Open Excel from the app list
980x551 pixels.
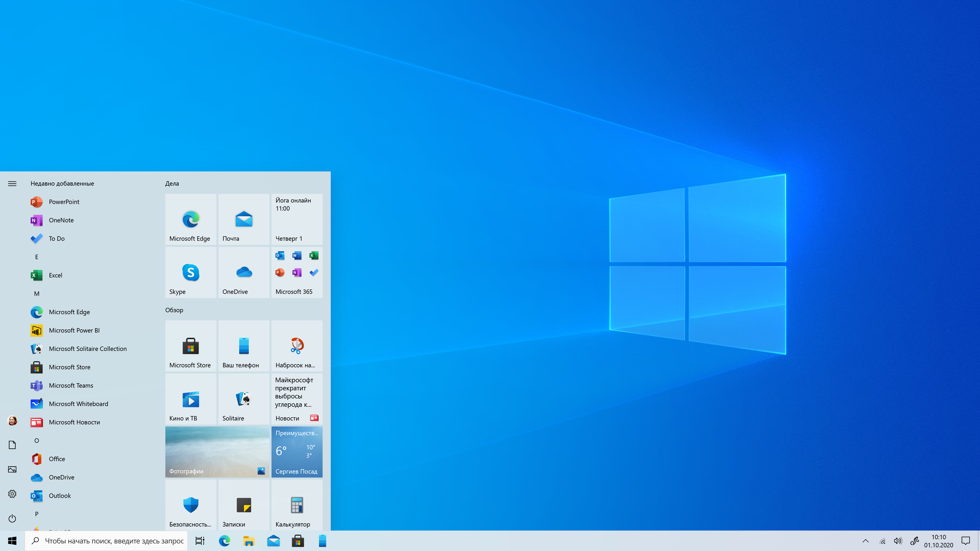click(x=56, y=275)
